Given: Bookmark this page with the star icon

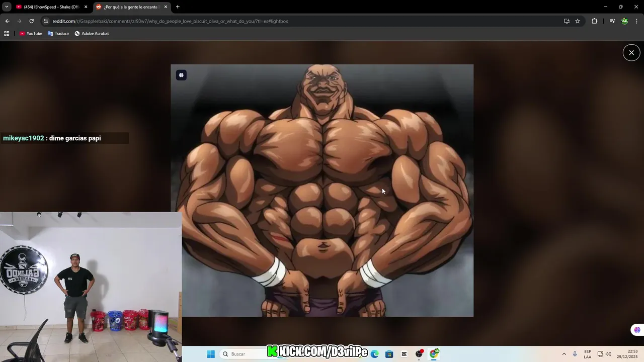Looking at the screenshot, I should [x=578, y=21].
